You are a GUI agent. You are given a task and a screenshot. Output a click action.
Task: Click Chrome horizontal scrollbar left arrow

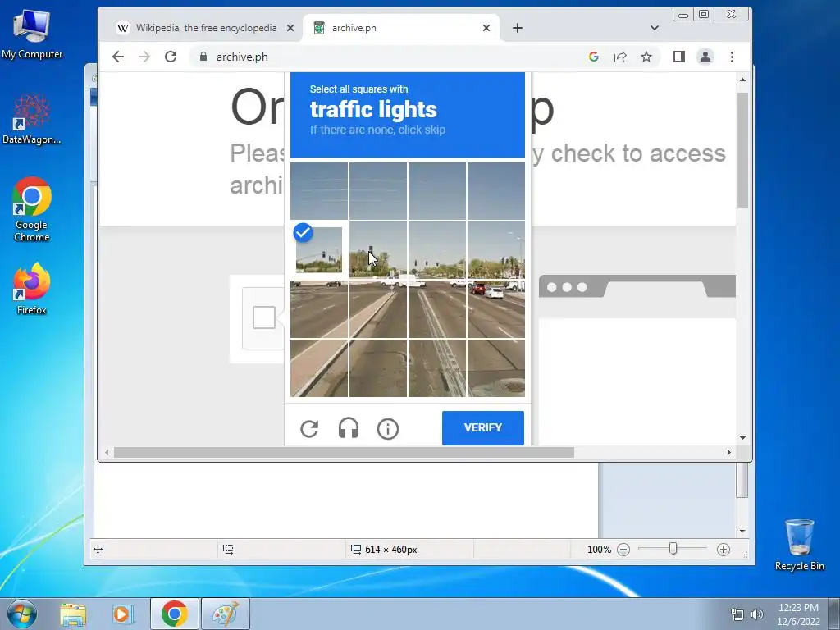[x=107, y=453]
